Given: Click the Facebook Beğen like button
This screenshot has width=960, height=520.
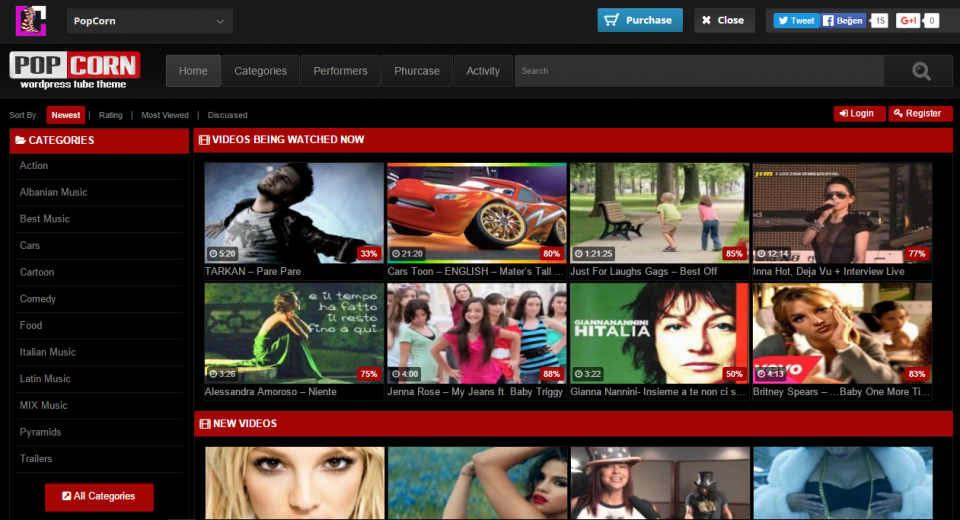Looking at the screenshot, I should [x=844, y=21].
